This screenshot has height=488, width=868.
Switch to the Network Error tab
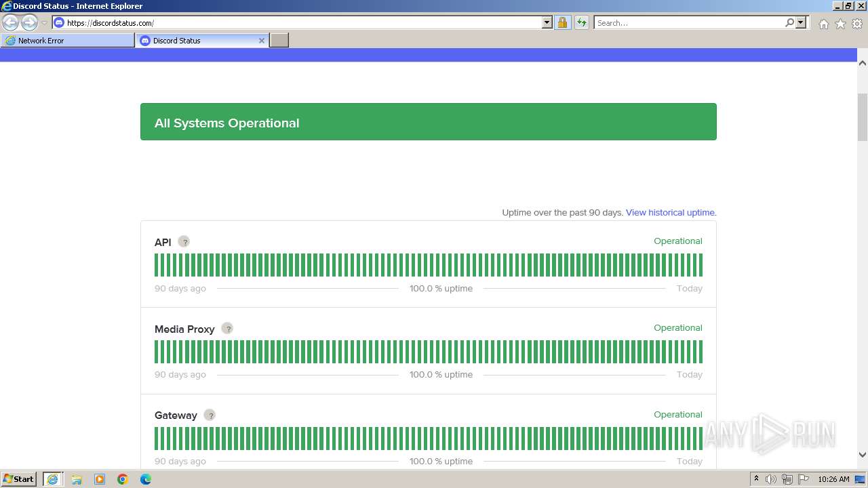tap(68, 41)
